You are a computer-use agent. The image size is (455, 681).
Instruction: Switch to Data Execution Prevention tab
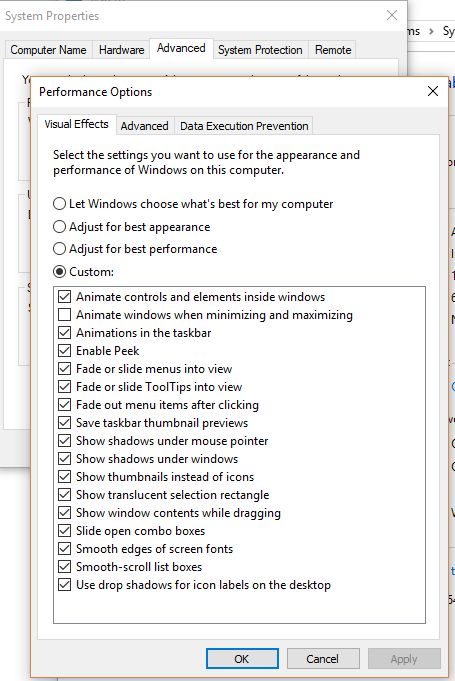click(x=244, y=126)
